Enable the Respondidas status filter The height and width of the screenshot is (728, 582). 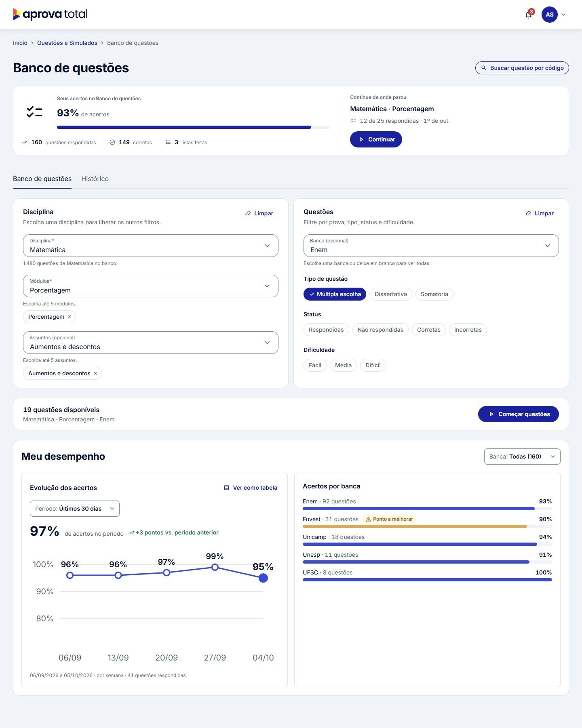point(326,330)
